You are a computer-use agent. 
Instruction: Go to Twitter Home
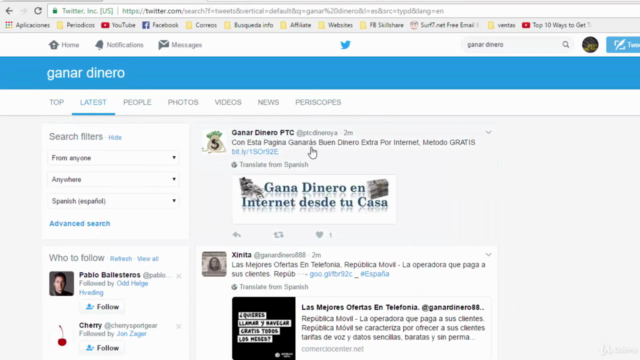tap(64, 45)
